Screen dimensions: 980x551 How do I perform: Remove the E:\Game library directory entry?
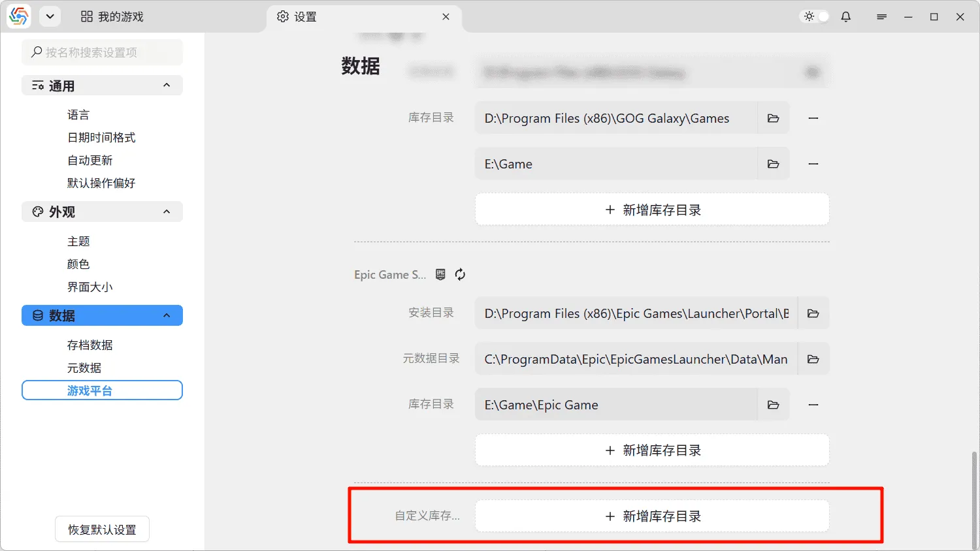click(813, 164)
